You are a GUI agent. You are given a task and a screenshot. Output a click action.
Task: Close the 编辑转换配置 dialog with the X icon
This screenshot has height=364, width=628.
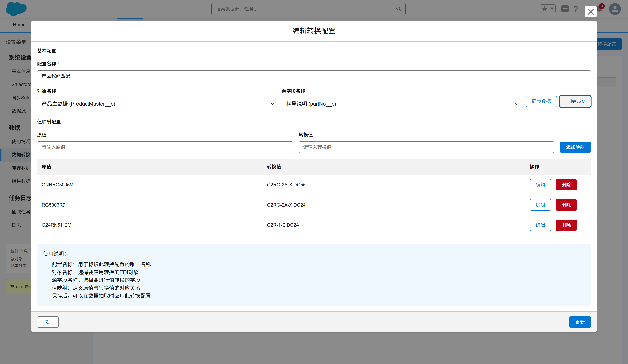[591, 12]
